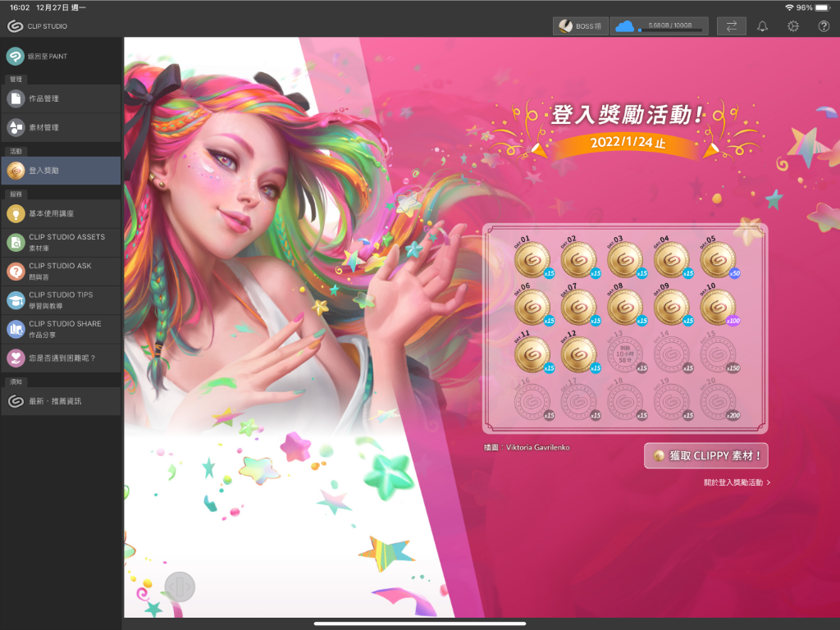Viewport: 840px width, 630px height.
Task: Open 作品管理 works management
Action: pos(61,98)
